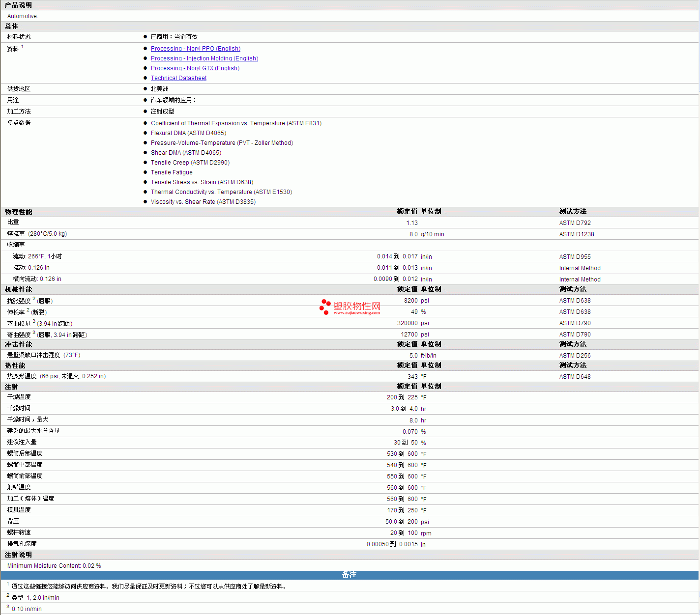Click ASTM D1238 test method

click(x=577, y=234)
